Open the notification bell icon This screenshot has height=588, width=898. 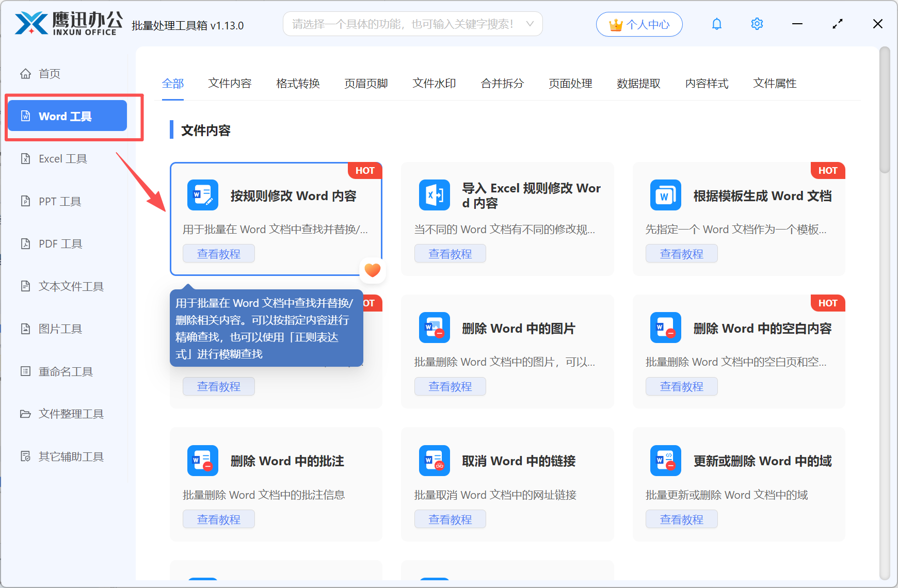click(716, 23)
